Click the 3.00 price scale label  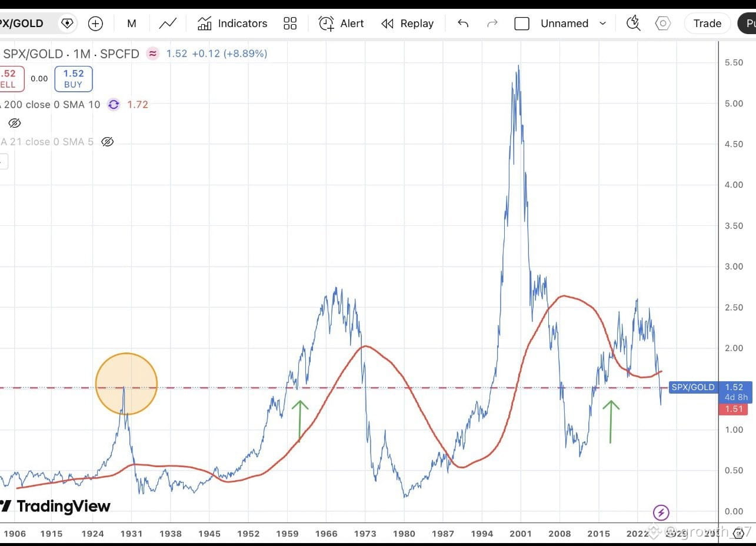[x=733, y=267]
